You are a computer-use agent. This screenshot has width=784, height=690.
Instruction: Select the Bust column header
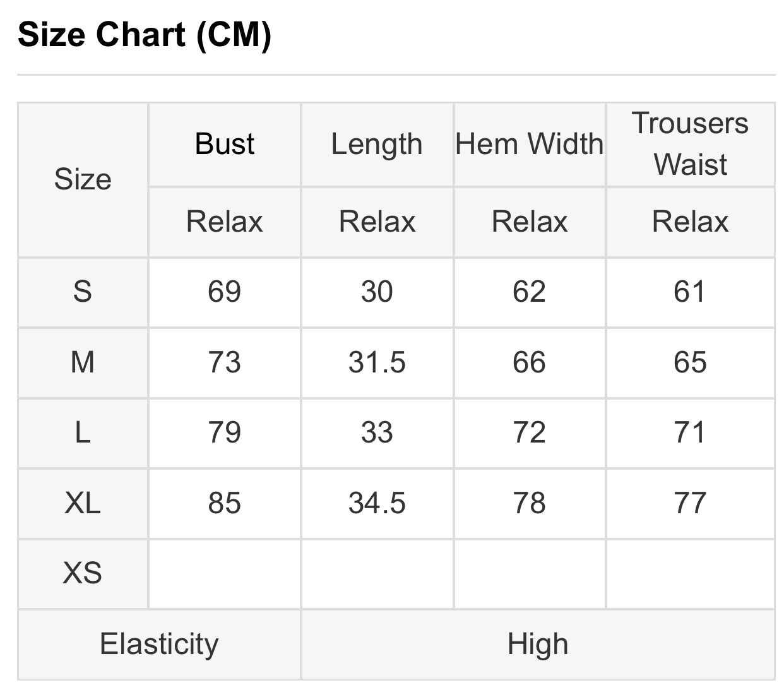tap(225, 144)
